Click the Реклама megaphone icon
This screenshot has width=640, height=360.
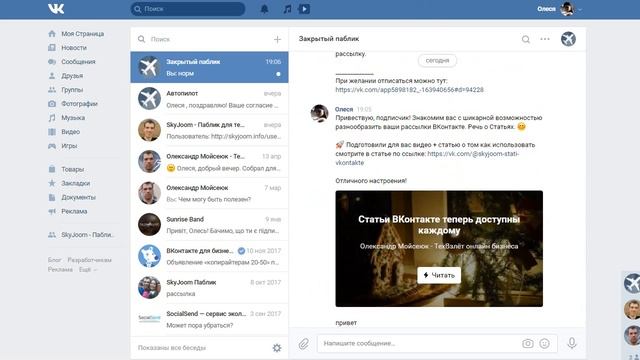click(x=52, y=211)
